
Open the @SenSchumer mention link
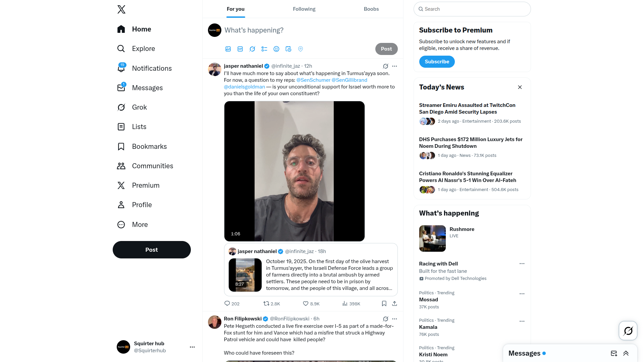pyautogui.click(x=313, y=80)
